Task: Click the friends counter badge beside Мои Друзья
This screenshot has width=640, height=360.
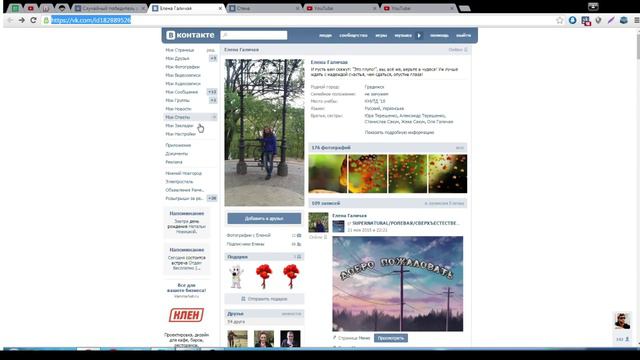Action: [x=213, y=58]
